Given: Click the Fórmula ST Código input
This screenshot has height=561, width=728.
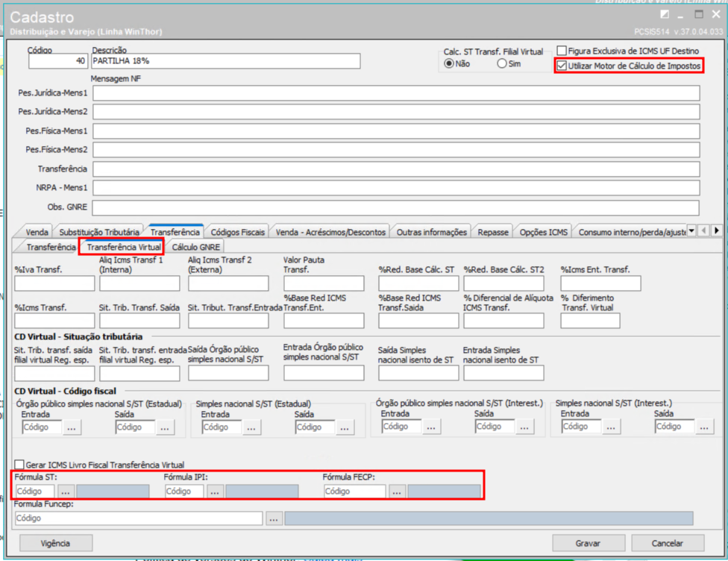Looking at the screenshot, I should tap(35, 492).
